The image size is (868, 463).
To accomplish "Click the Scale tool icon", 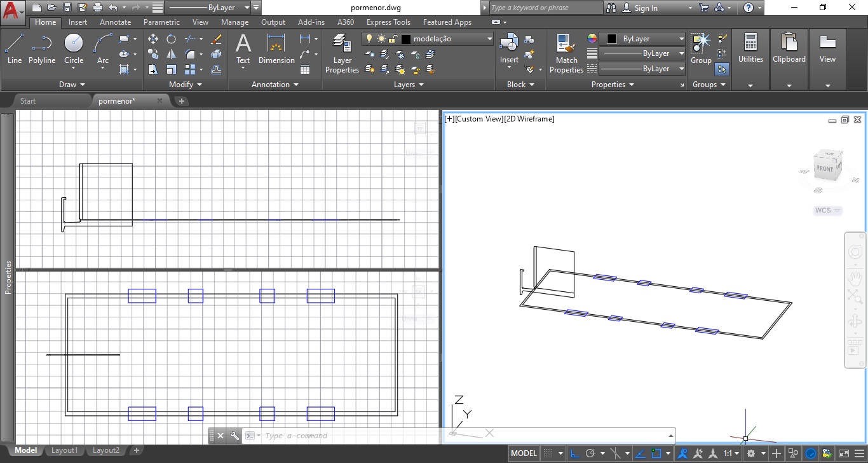I will (x=172, y=69).
